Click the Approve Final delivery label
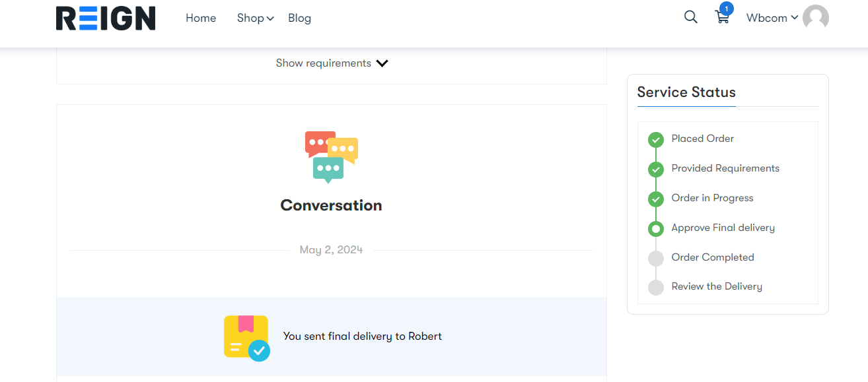 [723, 228]
